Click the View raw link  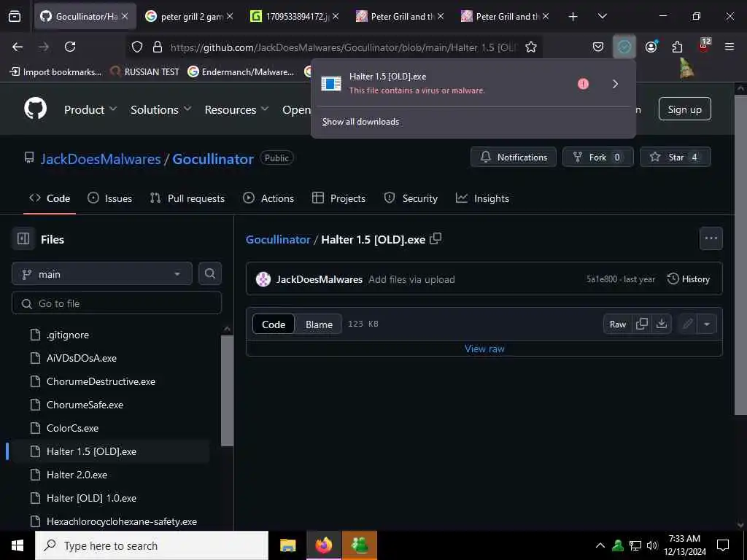(x=484, y=349)
